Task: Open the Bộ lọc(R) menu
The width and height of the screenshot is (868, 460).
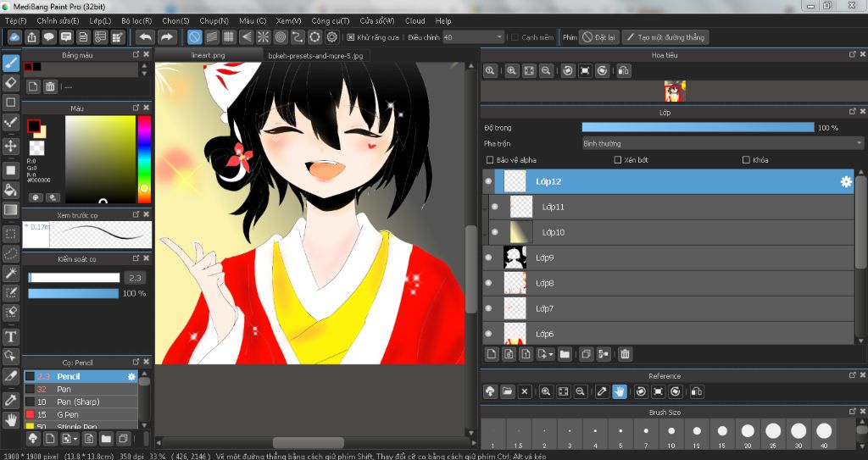Action: click(136, 21)
